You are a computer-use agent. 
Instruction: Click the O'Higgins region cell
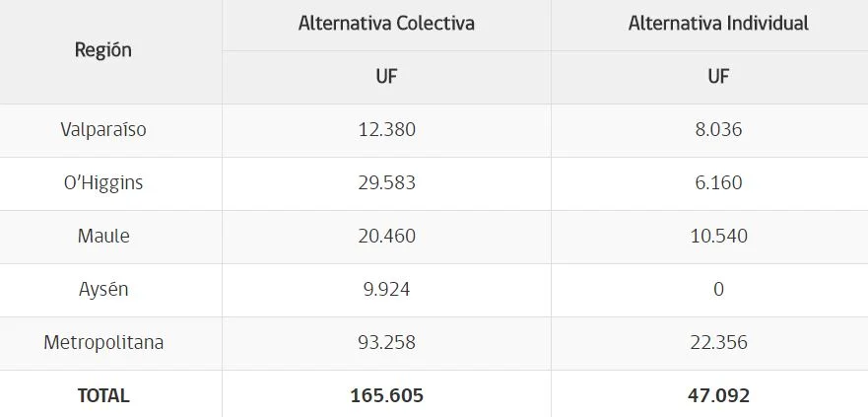coord(103,182)
